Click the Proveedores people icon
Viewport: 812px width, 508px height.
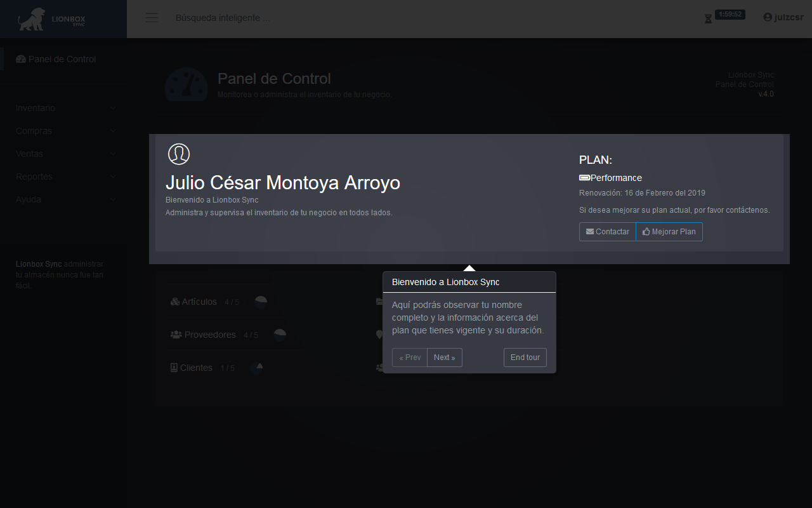click(176, 335)
